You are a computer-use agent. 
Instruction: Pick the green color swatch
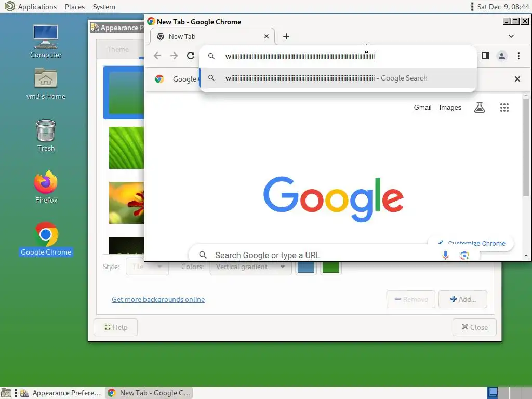click(x=330, y=268)
